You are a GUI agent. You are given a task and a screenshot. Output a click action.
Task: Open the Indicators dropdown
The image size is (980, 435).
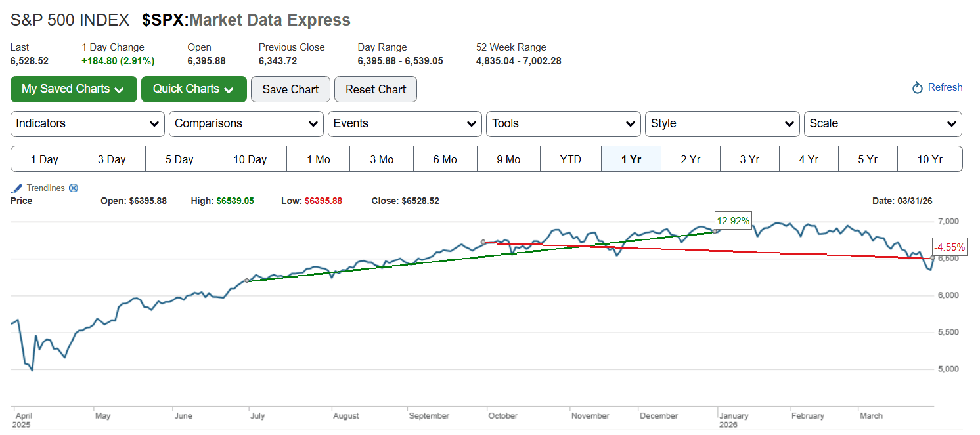87,124
